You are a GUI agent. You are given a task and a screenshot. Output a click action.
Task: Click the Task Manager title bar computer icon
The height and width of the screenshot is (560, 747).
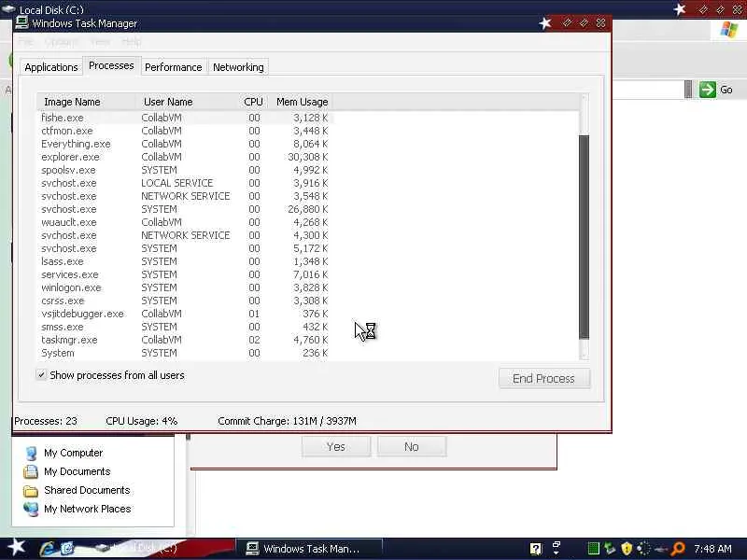21,22
